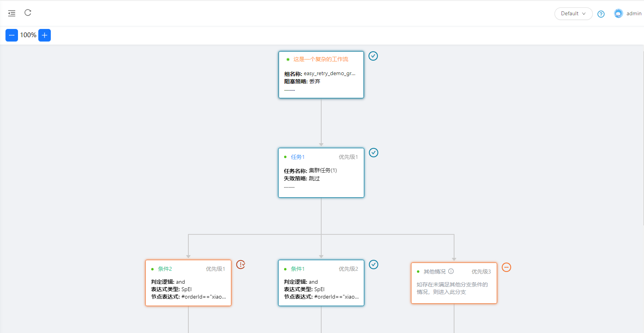The image size is (644, 333).
Task: Zoom in with the plus button
Action: tap(45, 35)
